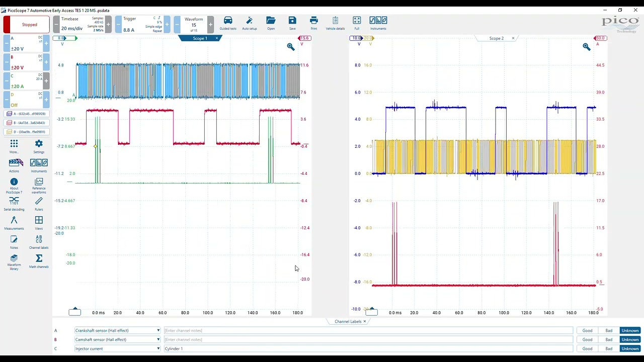Set Channel B to Unknown

click(x=630, y=339)
